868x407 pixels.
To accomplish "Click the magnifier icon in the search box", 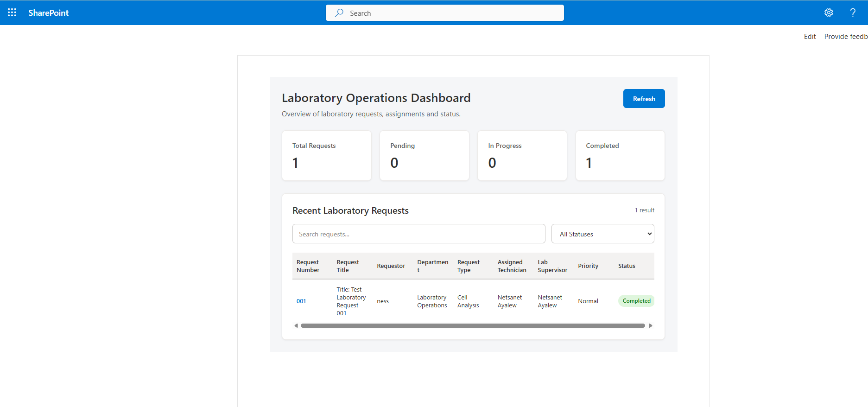I will click(x=339, y=13).
